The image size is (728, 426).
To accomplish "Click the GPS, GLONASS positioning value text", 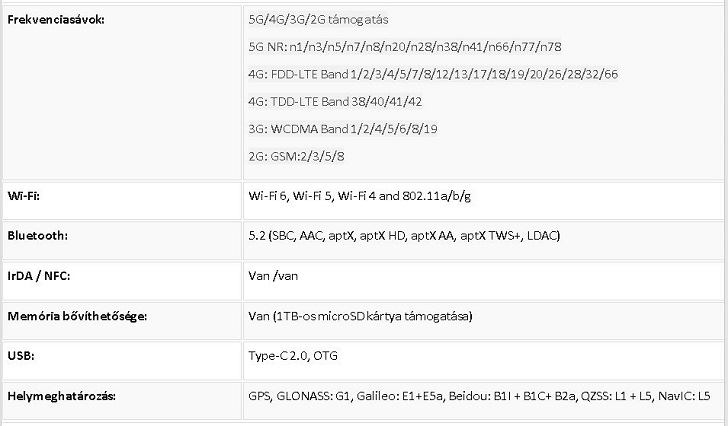I will (479, 396).
